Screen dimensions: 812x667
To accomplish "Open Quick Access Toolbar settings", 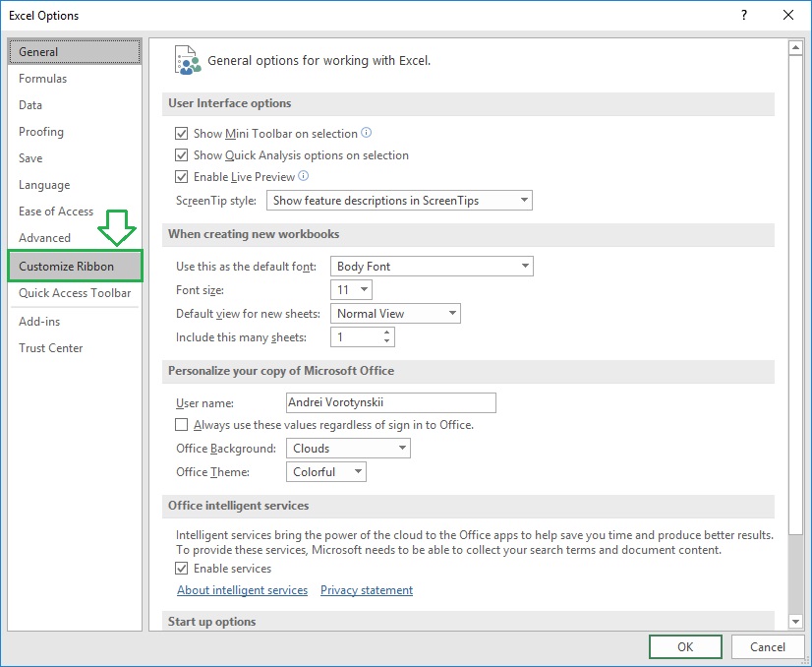I will tap(75, 293).
